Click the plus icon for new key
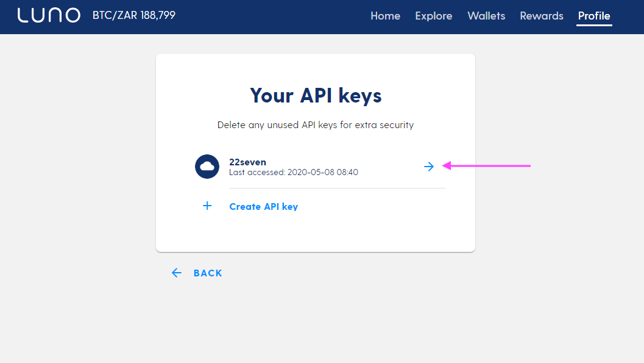The height and width of the screenshot is (363, 644). pos(207,206)
